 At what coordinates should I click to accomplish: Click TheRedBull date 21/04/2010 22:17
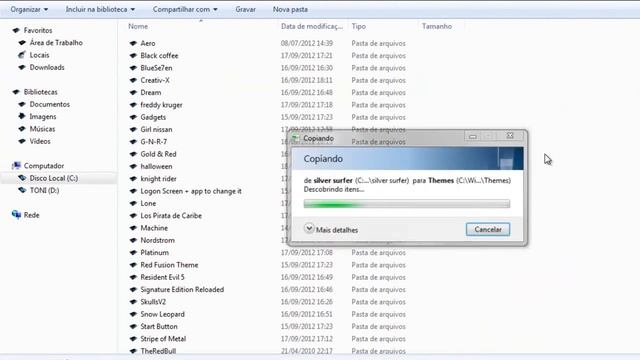[307, 351]
